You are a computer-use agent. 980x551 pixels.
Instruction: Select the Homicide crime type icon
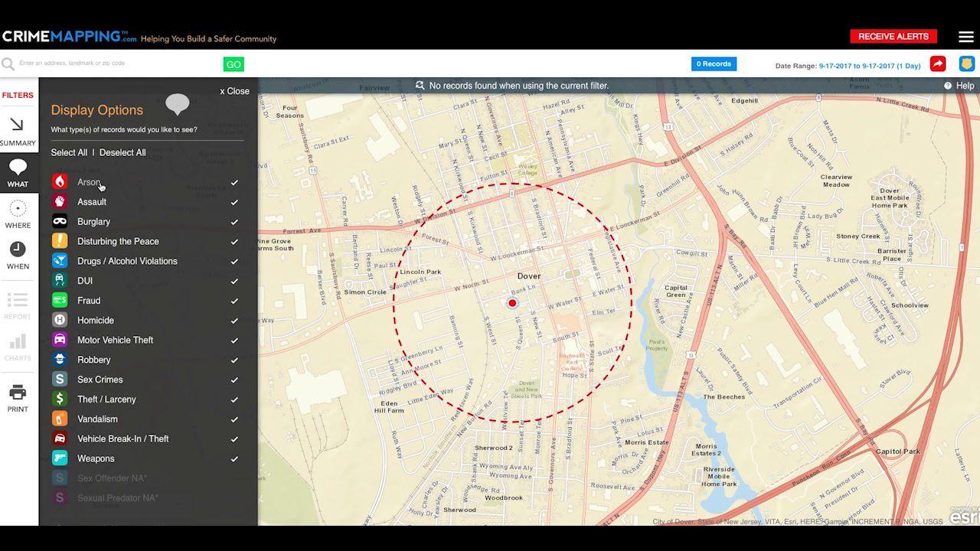coord(61,320)
